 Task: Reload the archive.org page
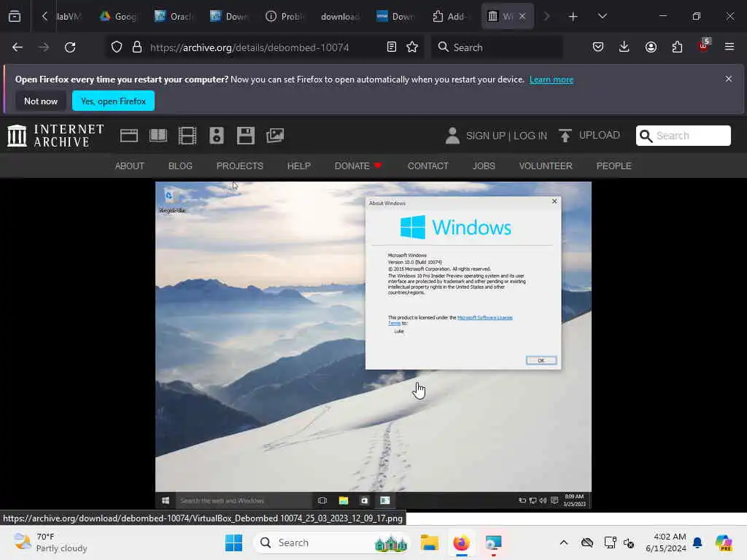[70, 47]
